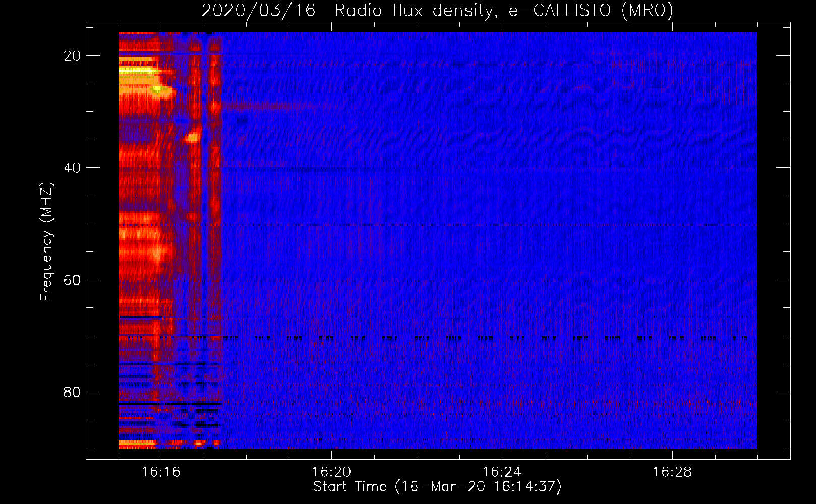
Task: Click the 'Start Time (16-Mar-20 16:14:37)' axis label
Action: click(x=437, y=487)
